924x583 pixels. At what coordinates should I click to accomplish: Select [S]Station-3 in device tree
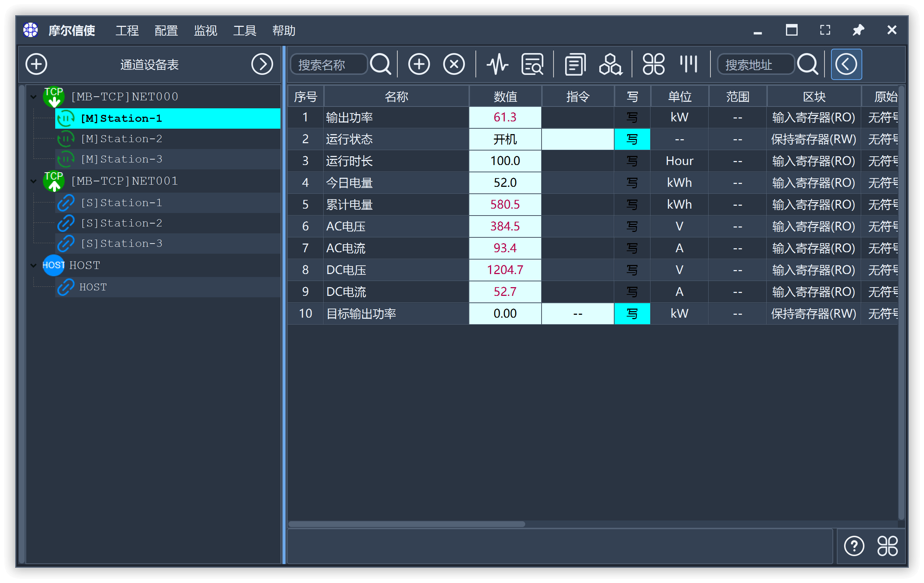168,244
